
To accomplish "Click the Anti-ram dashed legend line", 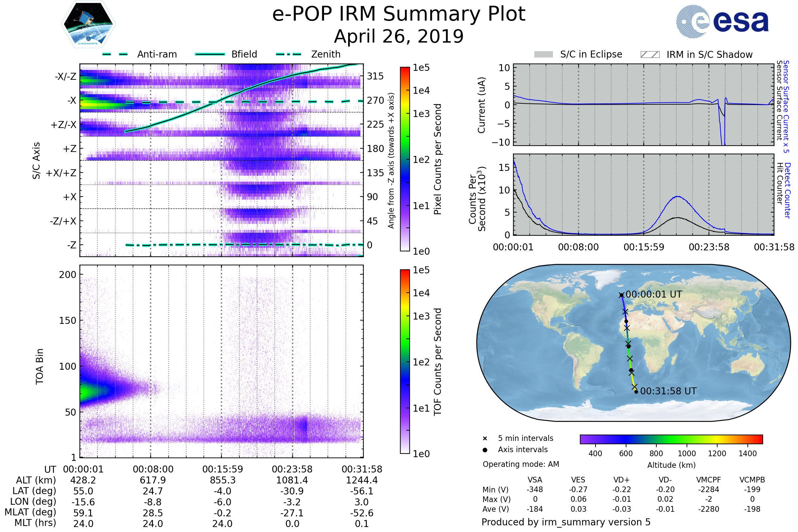I will 115,54.
